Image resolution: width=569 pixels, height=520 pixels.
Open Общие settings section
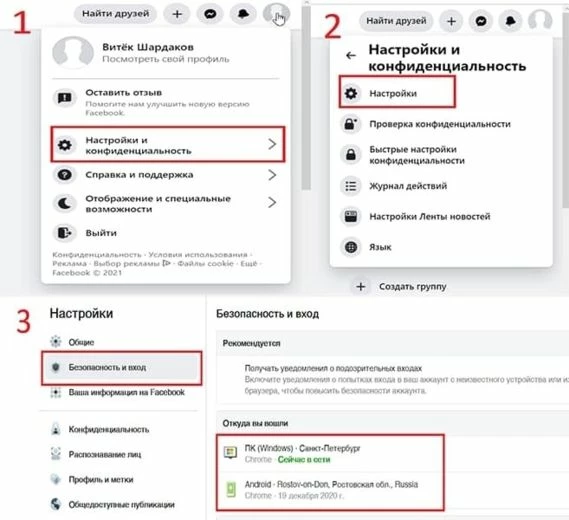tap(81, 342)
